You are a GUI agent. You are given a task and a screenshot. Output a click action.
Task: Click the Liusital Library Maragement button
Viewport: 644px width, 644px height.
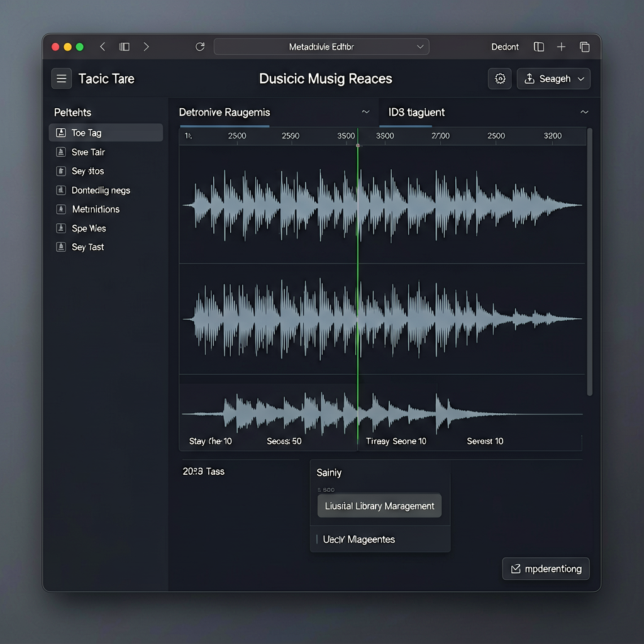(379, 506)
